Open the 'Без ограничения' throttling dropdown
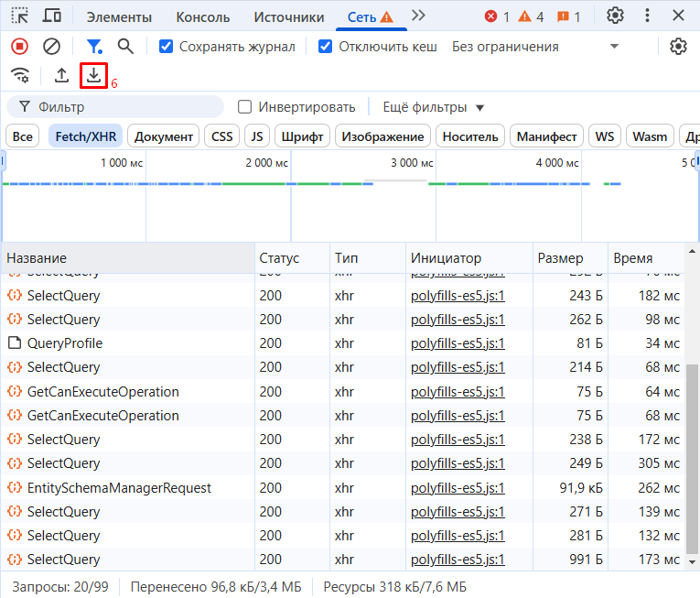This screenshot has width=700, height=598. coord(535,47)
